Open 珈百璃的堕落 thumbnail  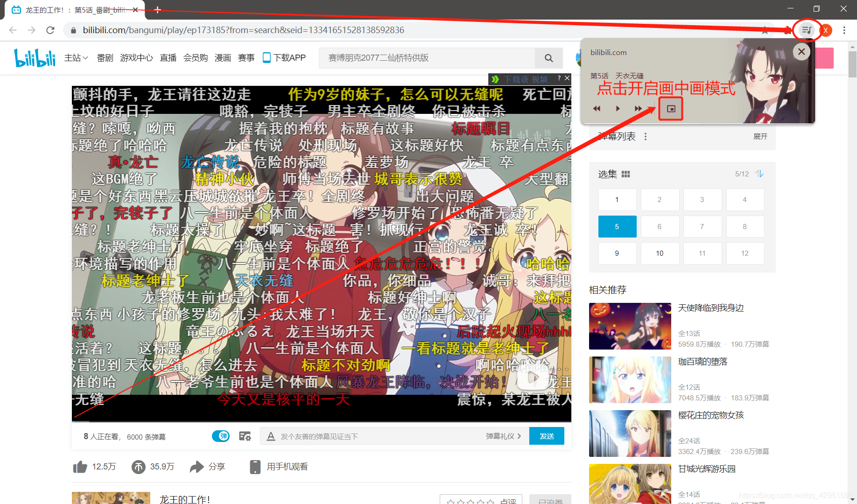(630, 380)
